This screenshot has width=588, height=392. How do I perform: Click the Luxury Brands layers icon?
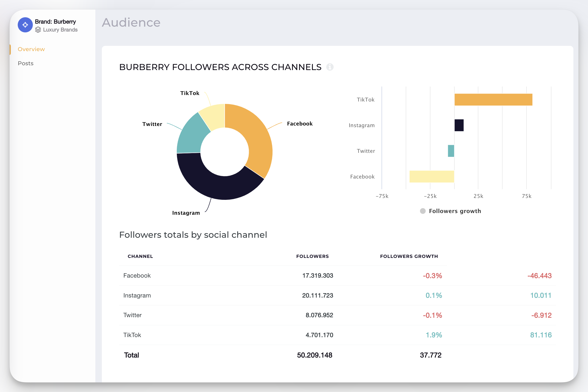38,30
